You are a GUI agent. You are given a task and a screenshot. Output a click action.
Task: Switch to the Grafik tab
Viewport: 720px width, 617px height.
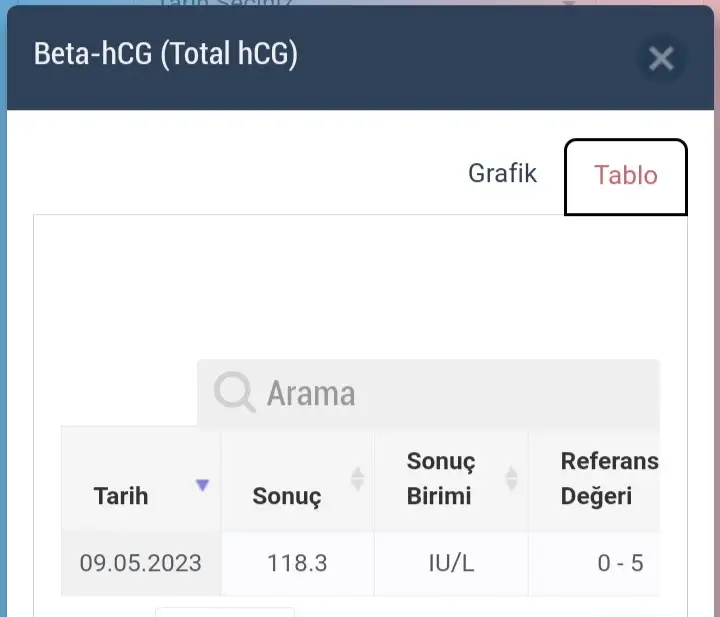click(x=502, y=173)
